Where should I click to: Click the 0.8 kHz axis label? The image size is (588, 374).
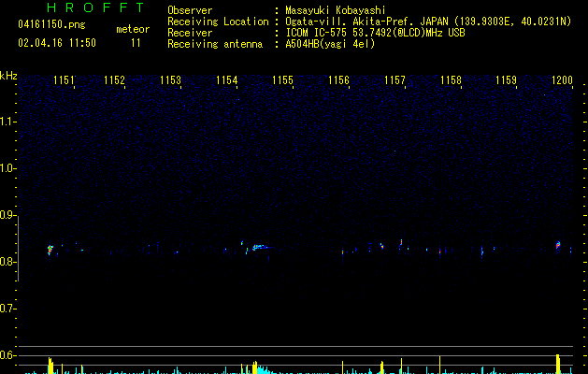pos(7,262)
